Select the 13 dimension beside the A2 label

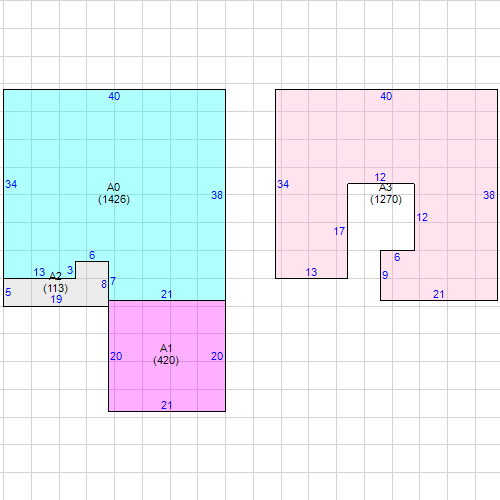point(39,272)
